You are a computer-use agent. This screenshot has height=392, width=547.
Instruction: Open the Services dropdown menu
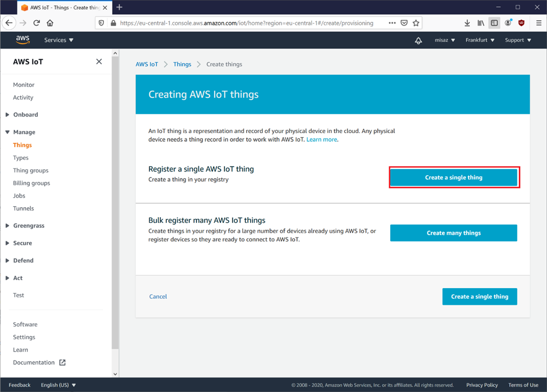[x=59, y=40]
